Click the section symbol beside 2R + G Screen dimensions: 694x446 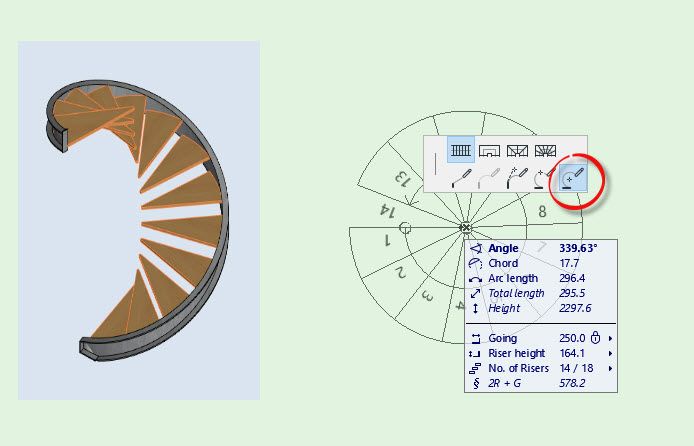(x=476, y=383)
